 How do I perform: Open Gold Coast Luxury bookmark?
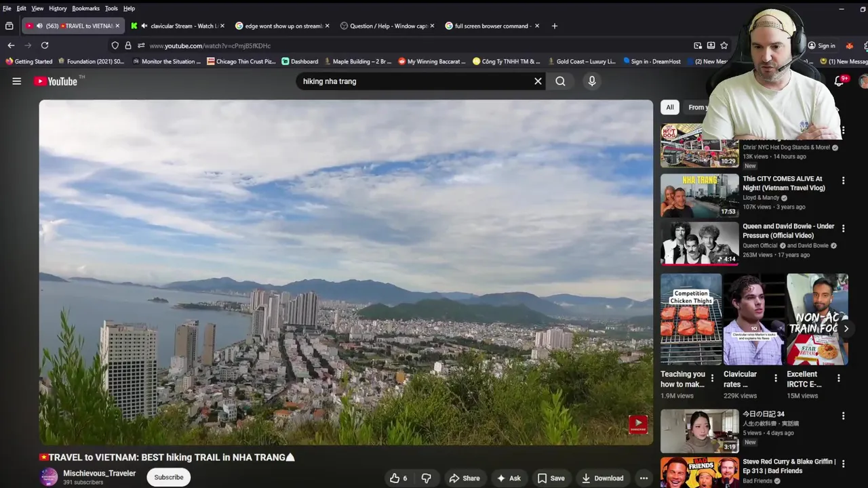point(581,61)
